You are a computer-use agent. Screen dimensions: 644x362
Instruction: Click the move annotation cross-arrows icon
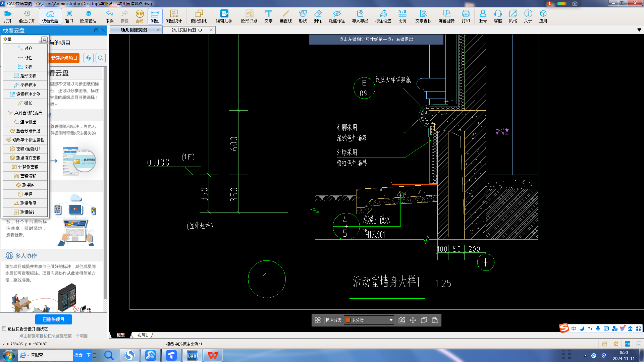click(x=413, y=320)
